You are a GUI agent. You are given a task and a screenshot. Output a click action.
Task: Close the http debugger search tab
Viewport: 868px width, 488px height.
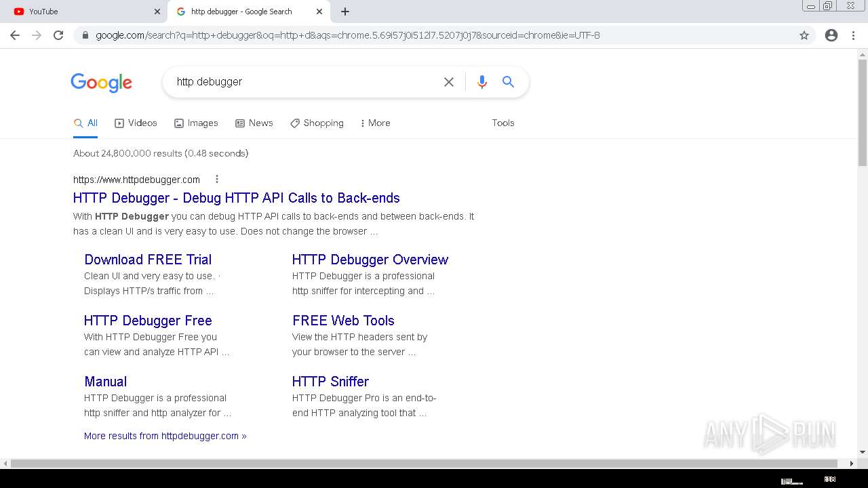(x=319, y=12)
